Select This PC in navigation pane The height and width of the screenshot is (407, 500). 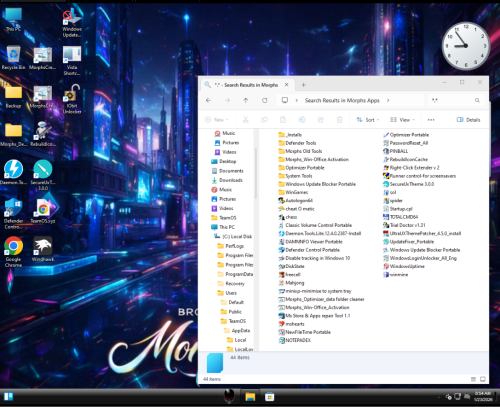click(223, 227)
